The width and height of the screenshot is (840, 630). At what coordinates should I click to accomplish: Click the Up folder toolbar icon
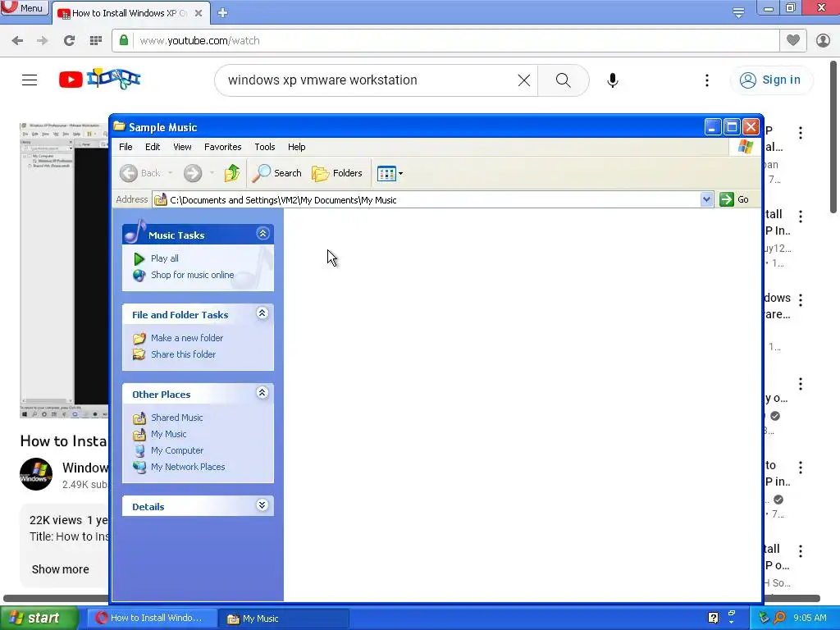pos(231,173)
